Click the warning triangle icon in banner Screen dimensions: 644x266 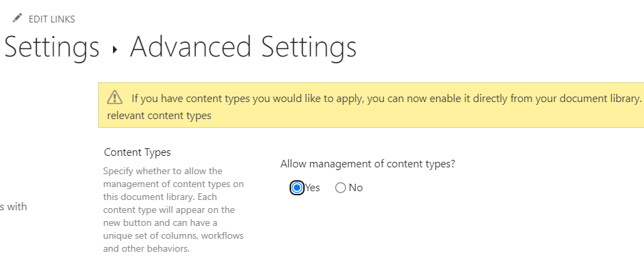114,97
